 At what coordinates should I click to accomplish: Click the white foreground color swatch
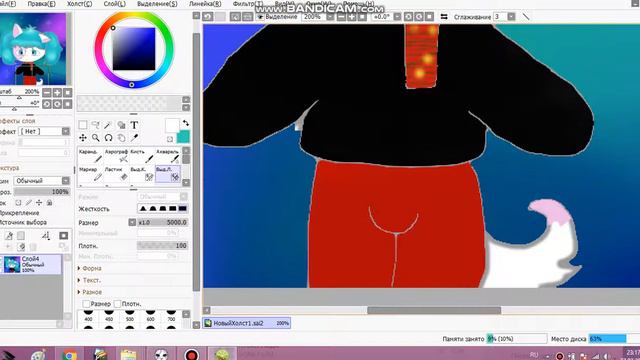172,125
